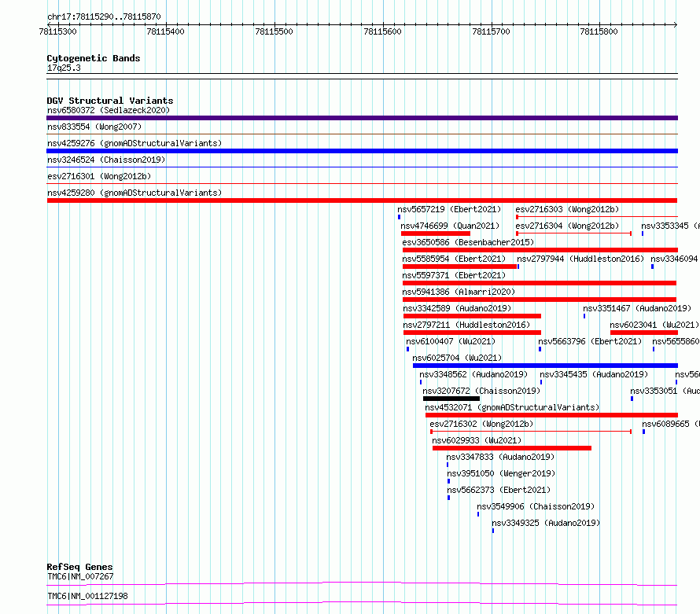Click the 78115800 ruler position
The width and height of the screenshot is (700, 614).
pyautogui.click(x=599, y=31)
